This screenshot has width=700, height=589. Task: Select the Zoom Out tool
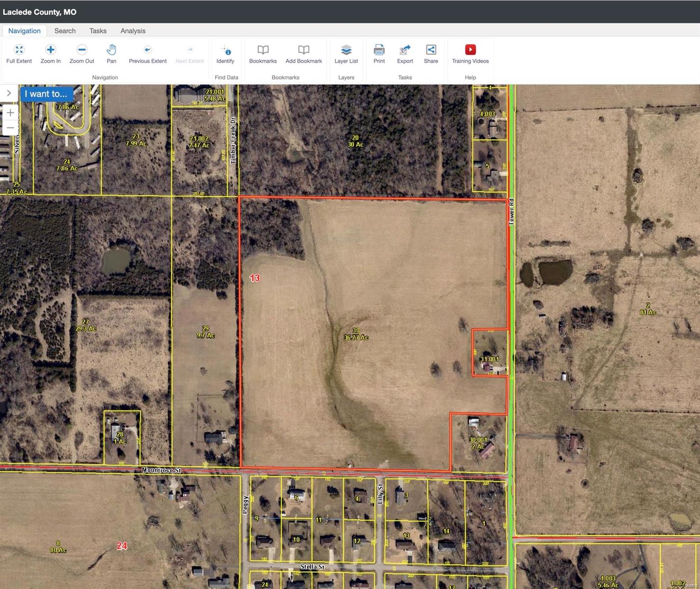81,50
